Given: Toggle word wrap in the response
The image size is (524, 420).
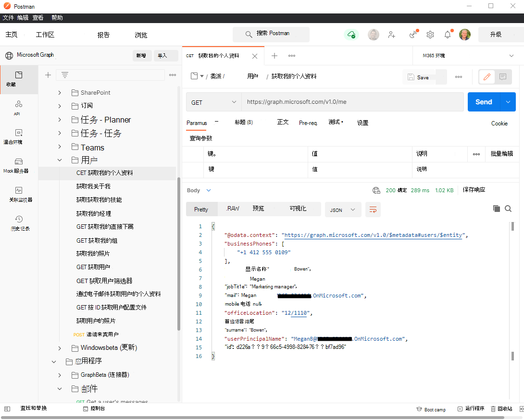Looking at the screenshot, I should (x=373, y=210).
